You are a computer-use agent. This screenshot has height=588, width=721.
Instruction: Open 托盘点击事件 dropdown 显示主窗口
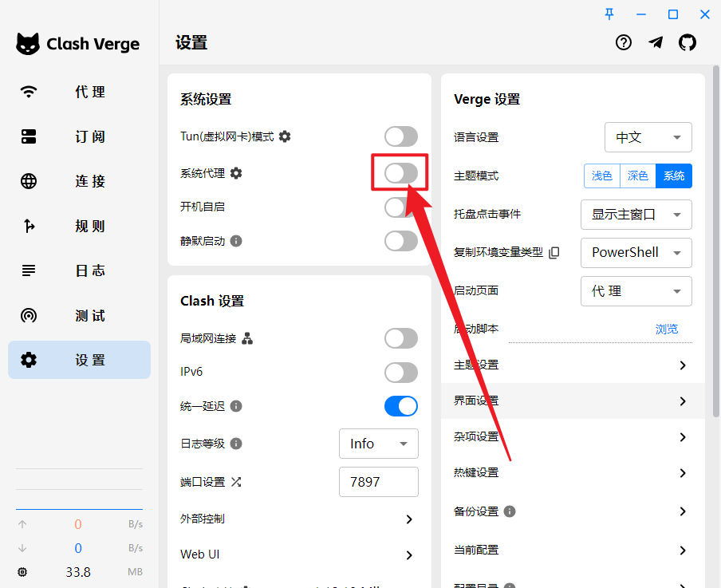[x=636, y=215]
